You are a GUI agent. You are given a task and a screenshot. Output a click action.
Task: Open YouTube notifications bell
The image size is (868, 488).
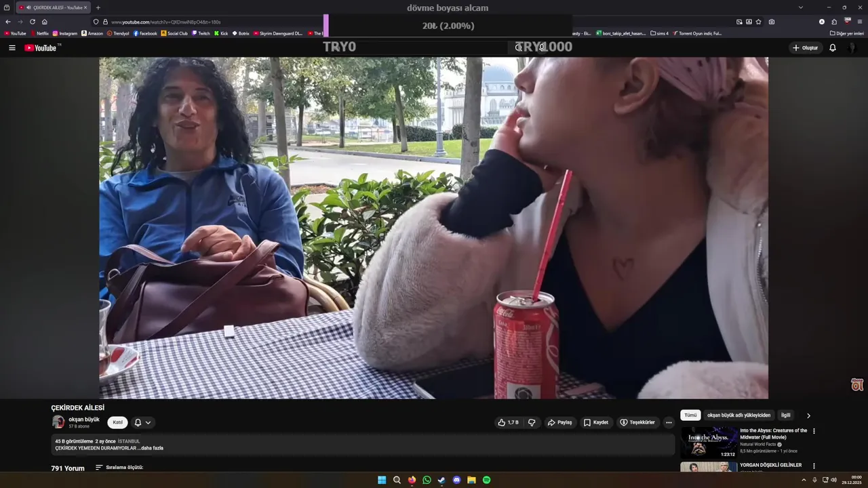[x=833, y=48]
